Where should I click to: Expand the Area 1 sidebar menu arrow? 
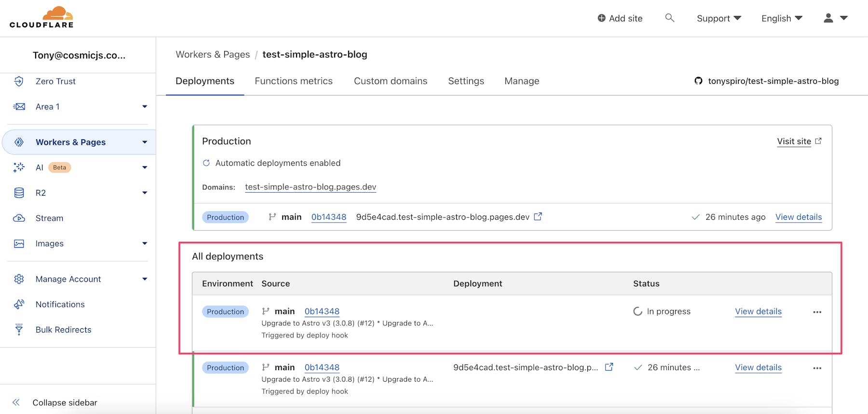(145, 107)
